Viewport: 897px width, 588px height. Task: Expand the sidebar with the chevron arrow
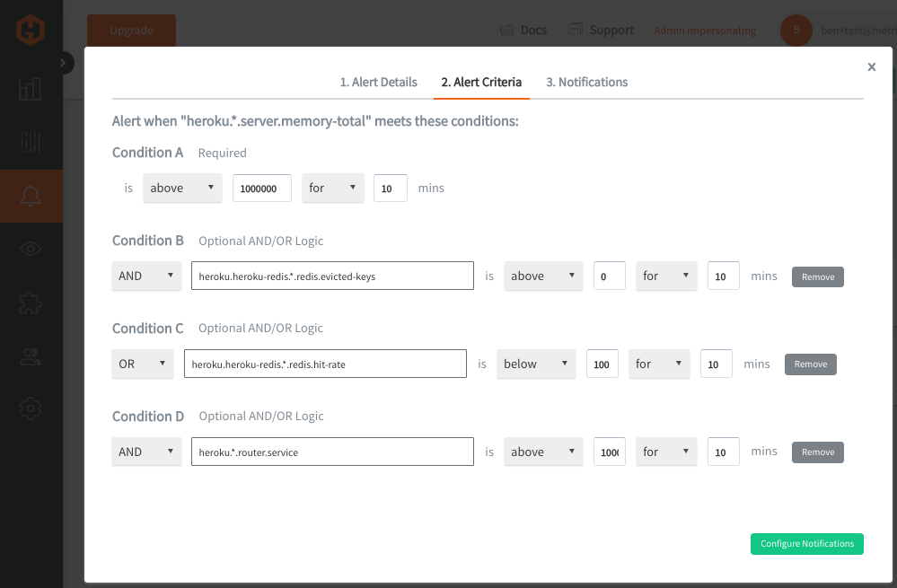pyautogui.click(x=63, y=63)
